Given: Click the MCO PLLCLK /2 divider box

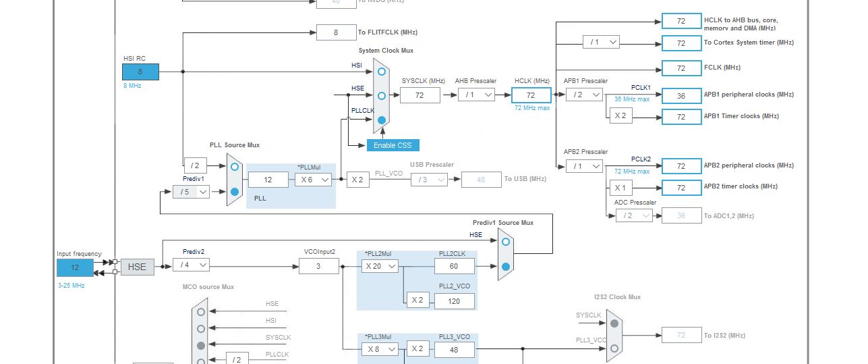Looking at the screenshot, I should (x=237, y=359).
